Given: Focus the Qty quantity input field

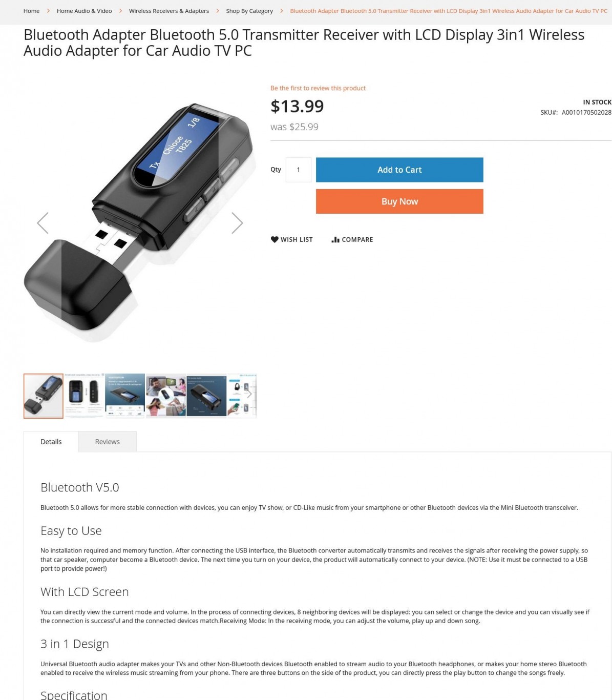Looking at the screenshot, I should pyautogui.click(x=299, y=170).
